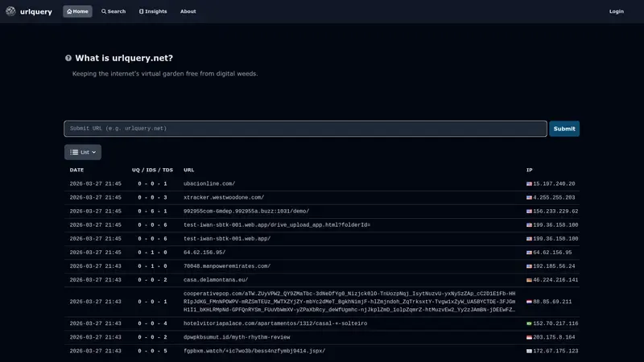This screenshot has height=362, width=644.
Task: Click the flag icon beside 192.185.56.24
Action: coord(529,266)
